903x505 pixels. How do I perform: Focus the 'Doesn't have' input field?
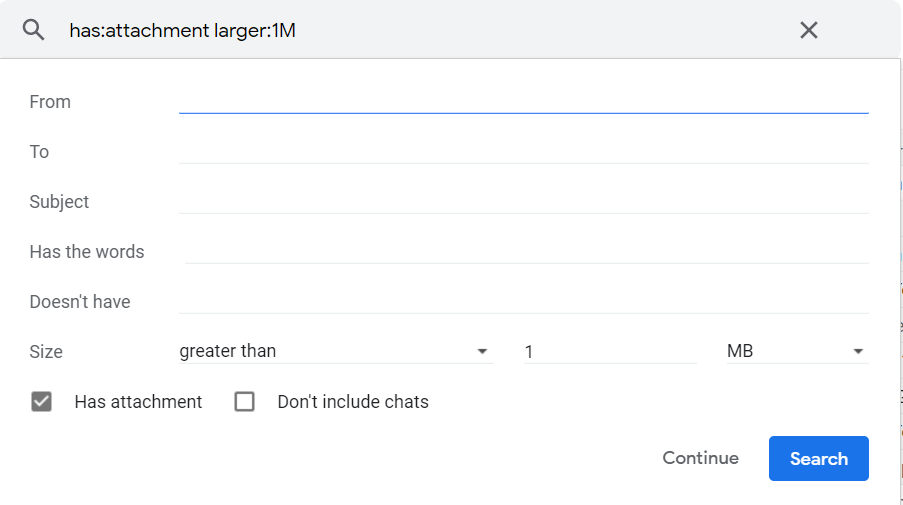(523, 301)
